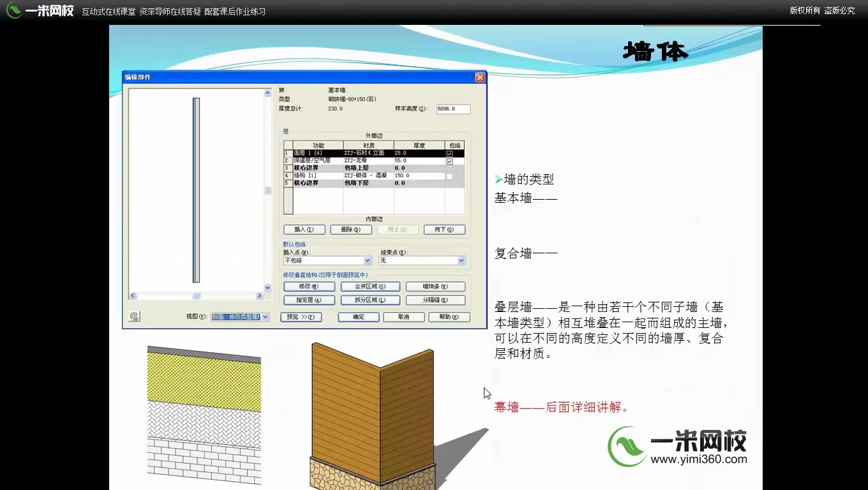Select the 保温层/空气层 function cell
The width and height of the screenshot is (868, 490).
click(318, 161)
